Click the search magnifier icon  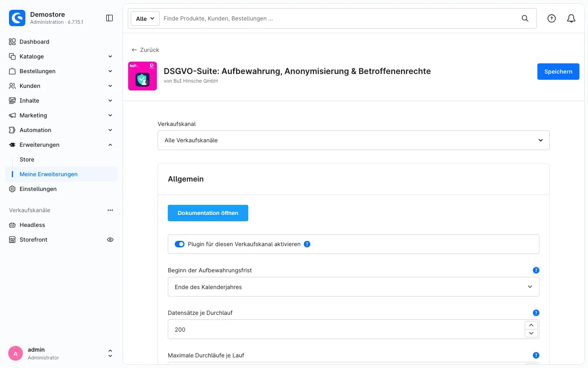pyautogui.click(x=525, y=18)
